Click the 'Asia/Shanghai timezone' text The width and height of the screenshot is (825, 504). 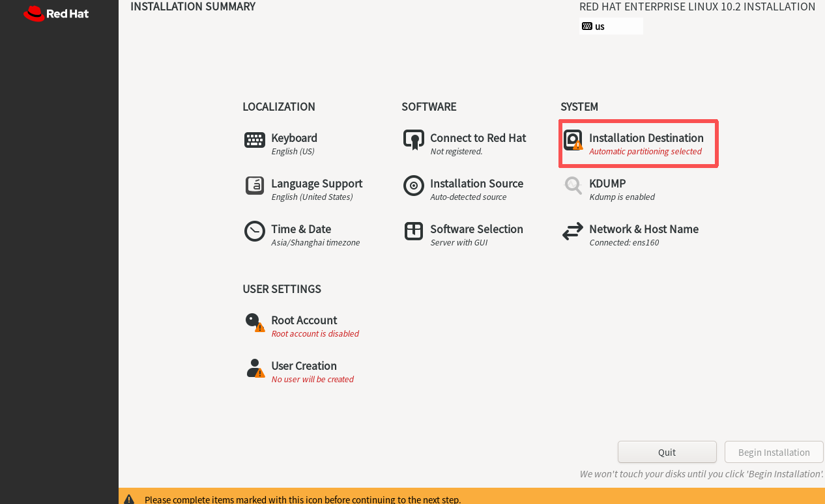tap(315, 242)
